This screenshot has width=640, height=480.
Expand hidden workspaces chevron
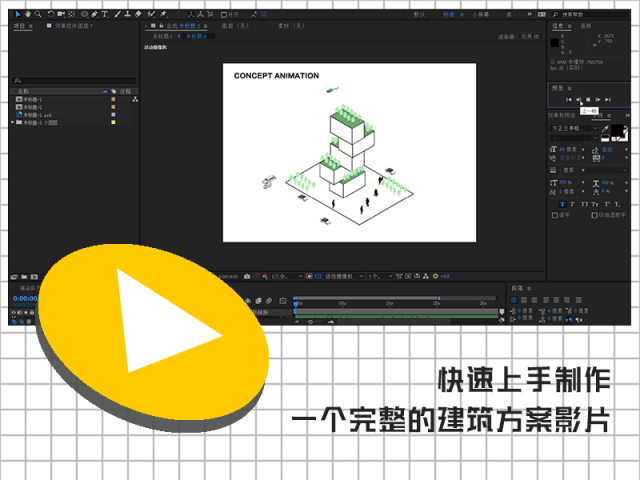point(529,14)
